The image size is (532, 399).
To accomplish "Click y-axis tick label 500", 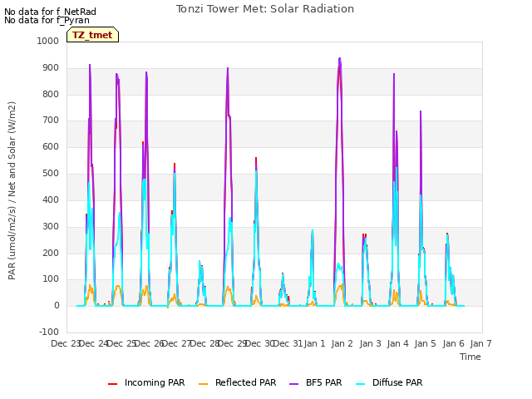I will 51,174.
